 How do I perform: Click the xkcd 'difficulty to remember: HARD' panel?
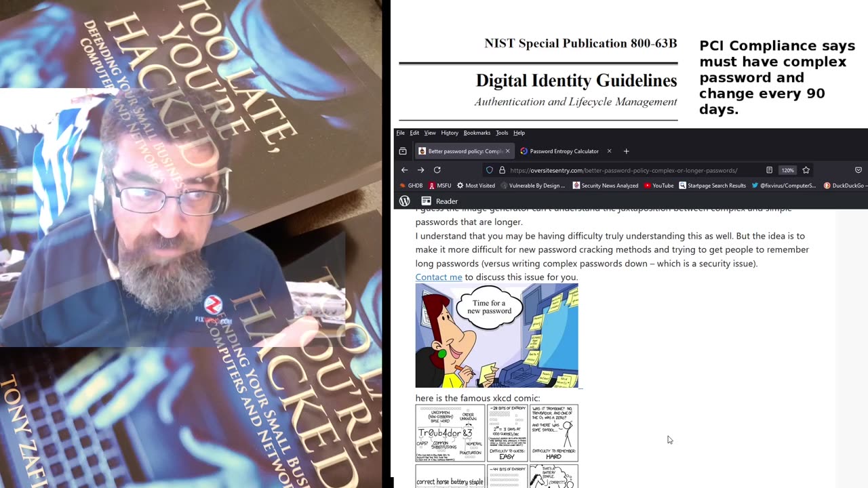click(x=554, y=433)
